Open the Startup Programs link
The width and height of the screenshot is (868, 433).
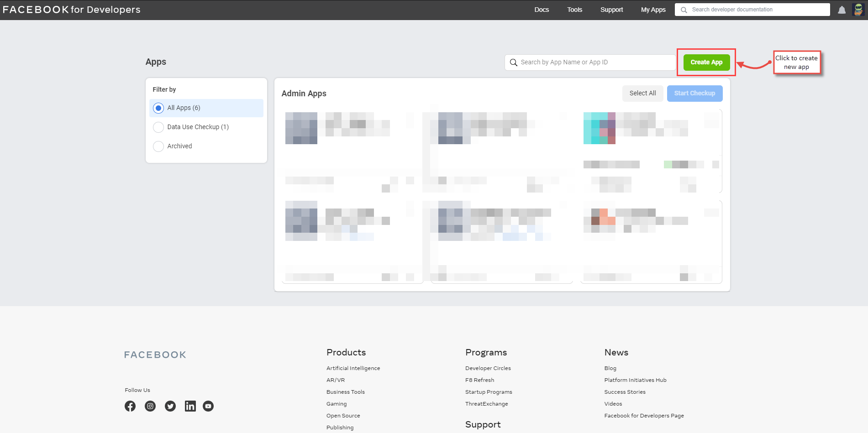pos(489,392)
